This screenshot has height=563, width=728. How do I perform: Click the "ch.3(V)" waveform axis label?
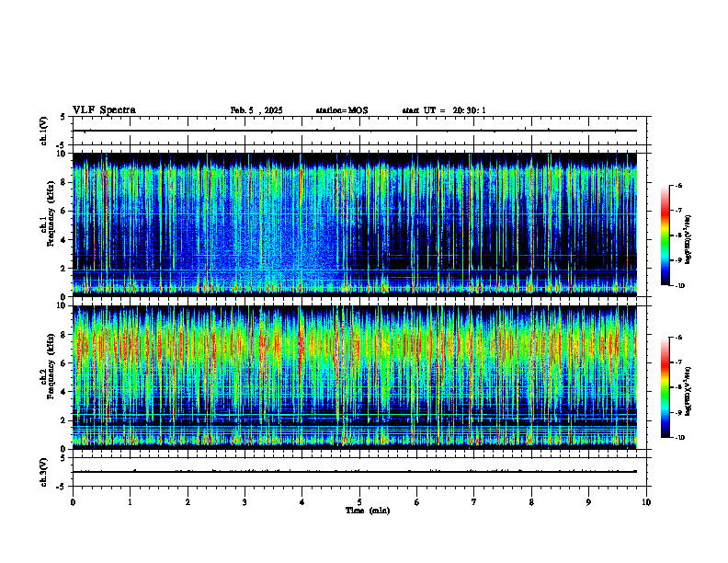point(44,472)
